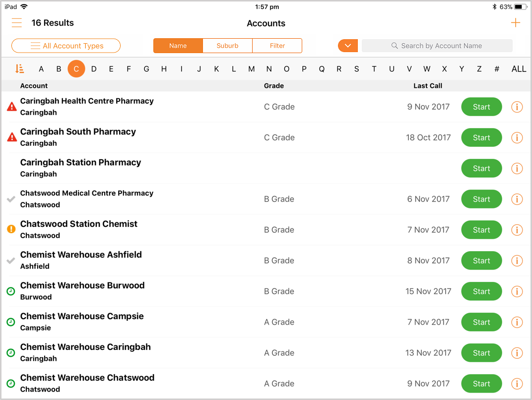Tap the magnifier icon in search field

tap(394, 46)
